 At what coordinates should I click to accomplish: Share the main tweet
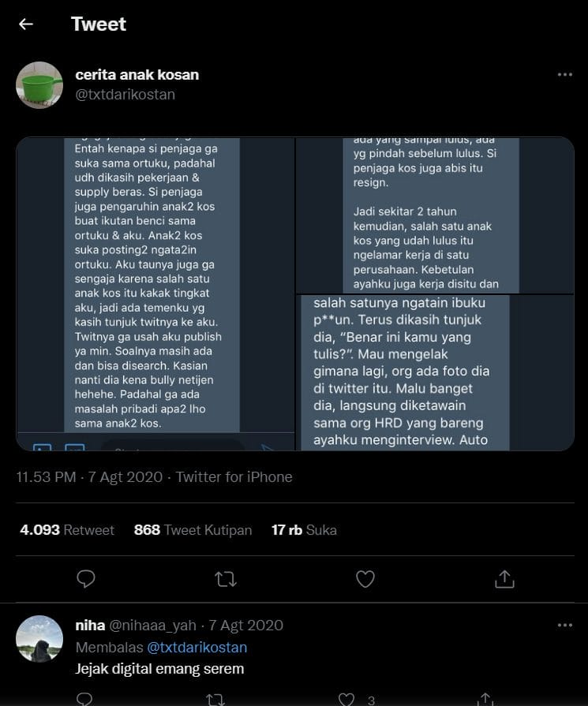tap(504, 579)
